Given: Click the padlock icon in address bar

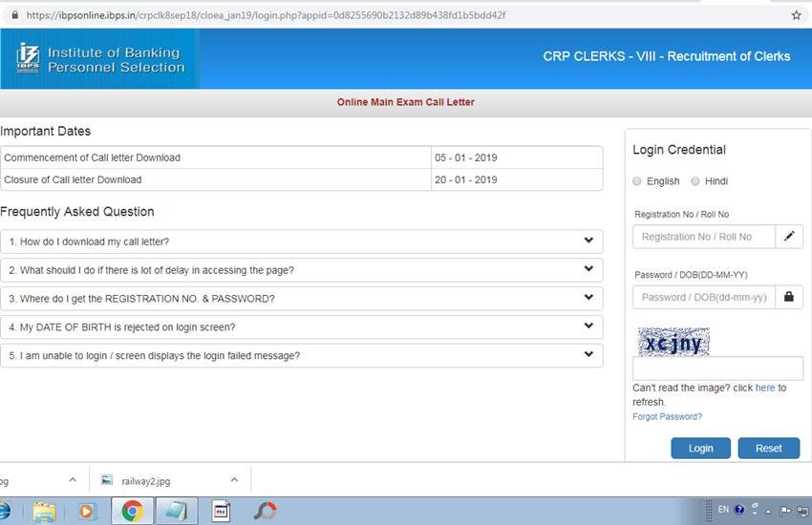Looking at the screenshot, I should point(13,15).
